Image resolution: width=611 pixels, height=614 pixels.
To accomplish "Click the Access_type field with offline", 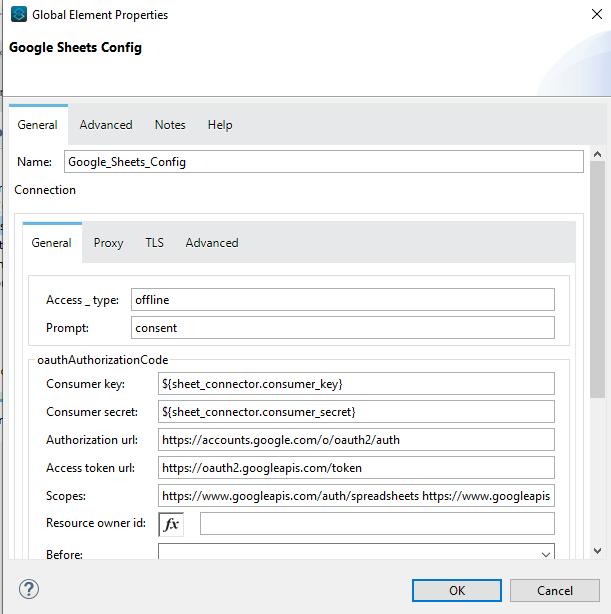I will 343,300.
